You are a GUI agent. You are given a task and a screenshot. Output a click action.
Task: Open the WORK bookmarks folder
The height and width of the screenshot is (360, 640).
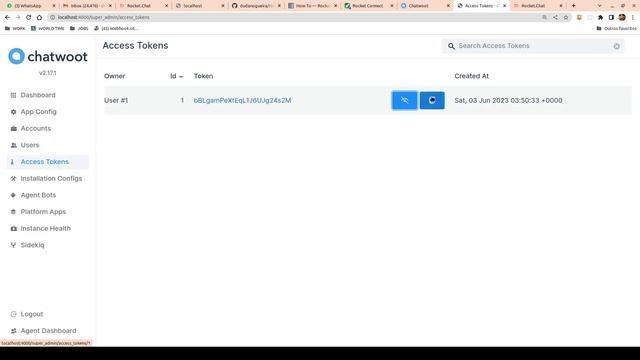click(x=15, y=29)
